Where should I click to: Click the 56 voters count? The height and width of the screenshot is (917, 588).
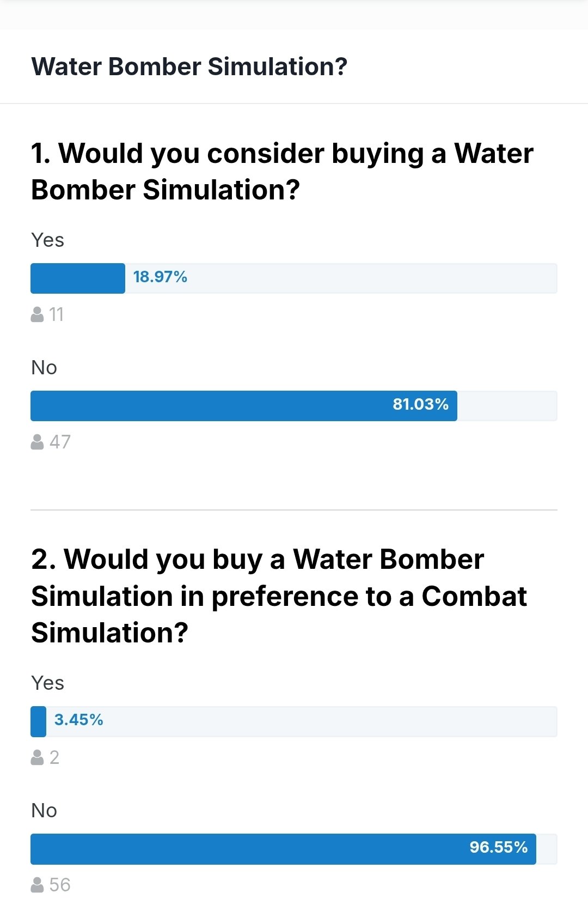click(60, 885)
